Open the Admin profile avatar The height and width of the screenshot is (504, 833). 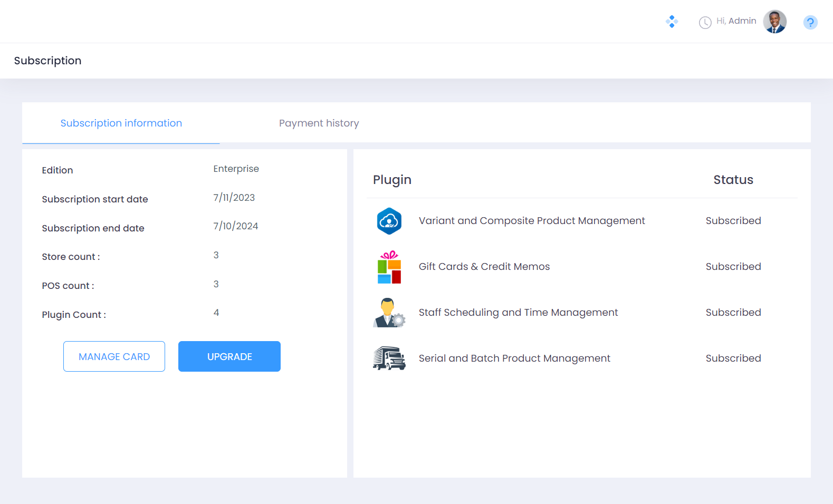coord(774,22)
